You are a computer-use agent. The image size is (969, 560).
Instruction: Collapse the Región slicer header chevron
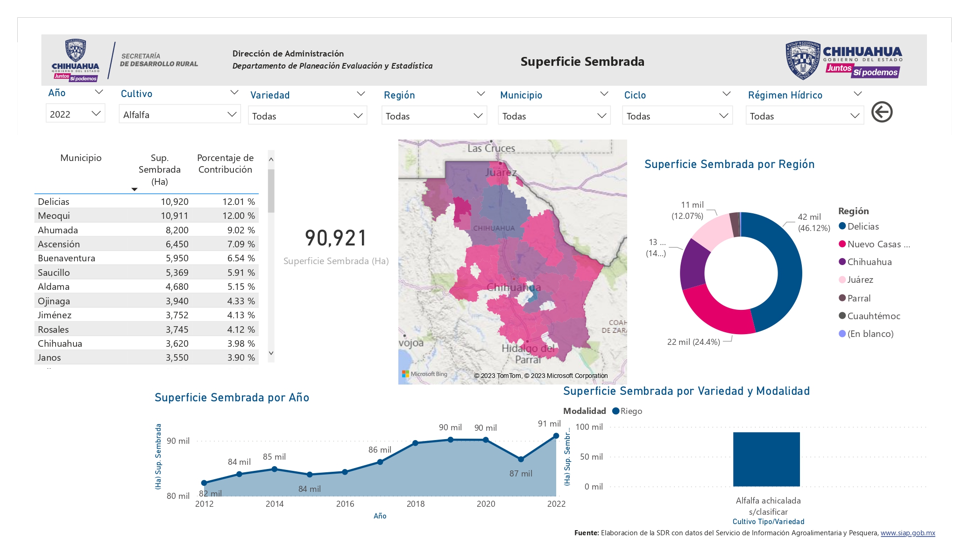pyautogui.click(x=481, y=94)
